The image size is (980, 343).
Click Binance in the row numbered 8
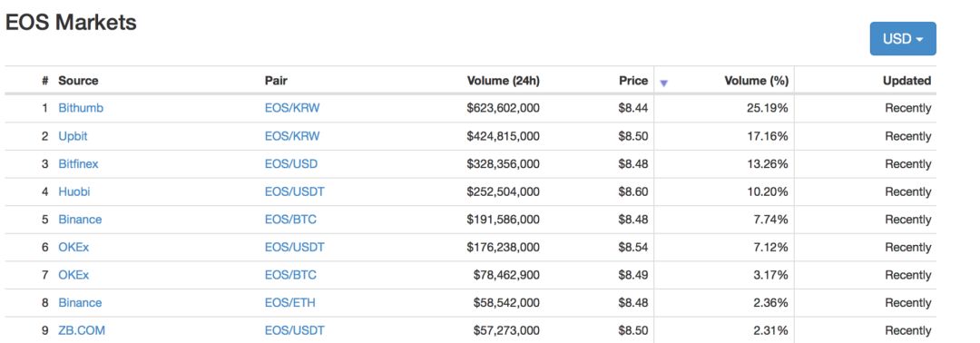pyautogui.click(x=80, y=302)
